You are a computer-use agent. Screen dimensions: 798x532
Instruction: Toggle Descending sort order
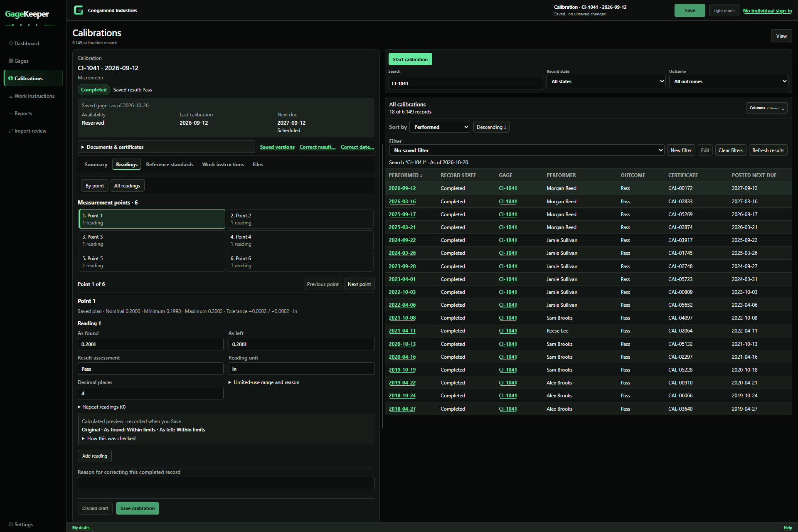tap(491, 127)
